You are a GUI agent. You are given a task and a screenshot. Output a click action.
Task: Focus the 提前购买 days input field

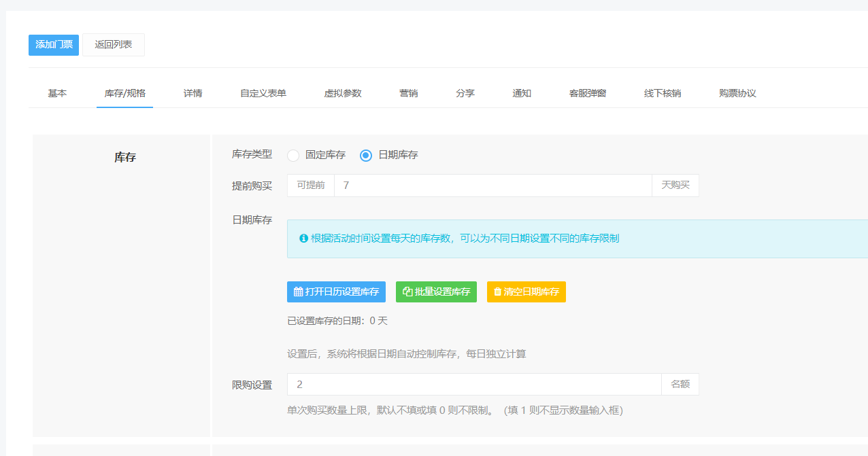coord(493,186)
